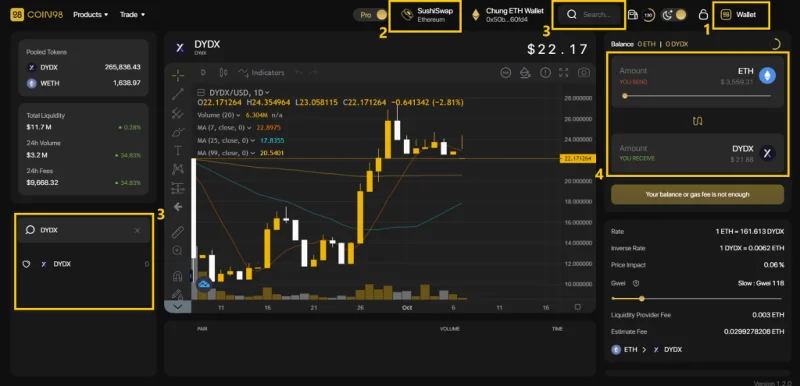The image size is (800, 386).
Task: Click the DYDX token search field
Action: click(84, 230)
